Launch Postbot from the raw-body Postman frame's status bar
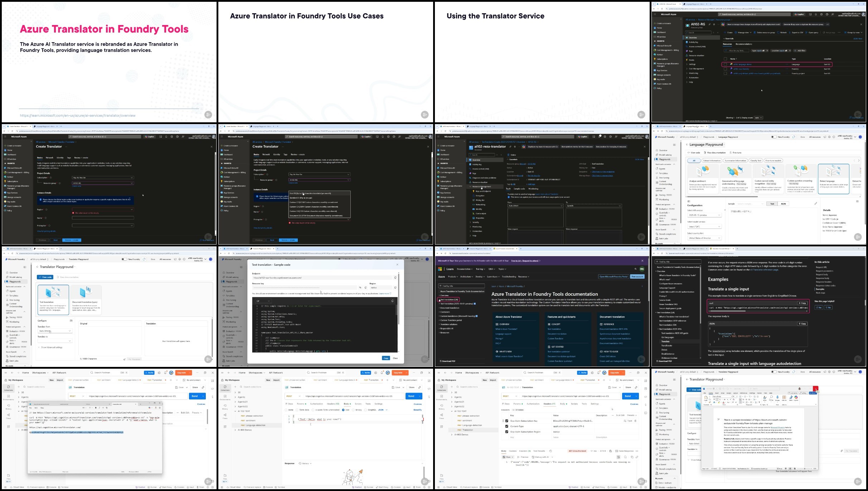The height and width of the screenshot is (491, 868). tap(357, 487)
